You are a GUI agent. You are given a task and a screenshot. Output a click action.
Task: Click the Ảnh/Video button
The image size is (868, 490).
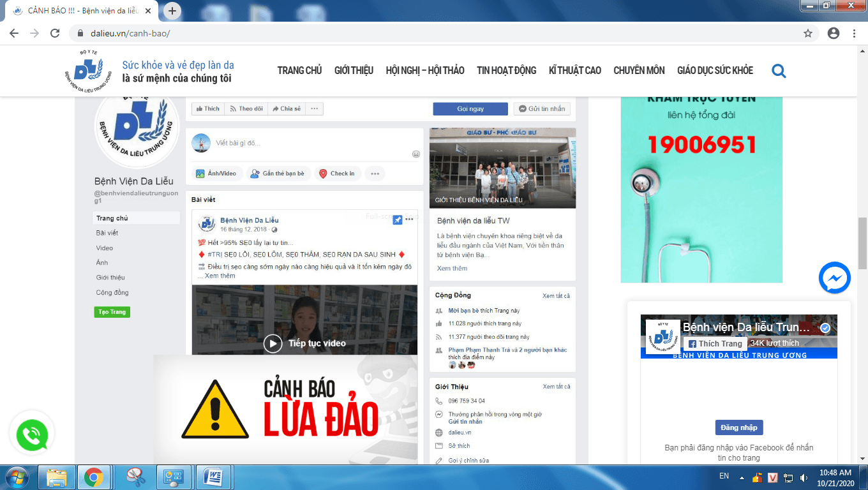click(x=217, y=174)
